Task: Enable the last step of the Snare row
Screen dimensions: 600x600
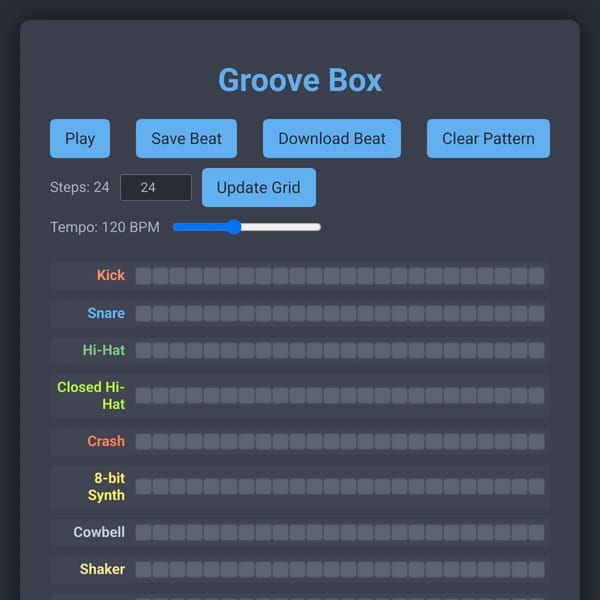Action: pyautogui.click(x=536, y=313)
